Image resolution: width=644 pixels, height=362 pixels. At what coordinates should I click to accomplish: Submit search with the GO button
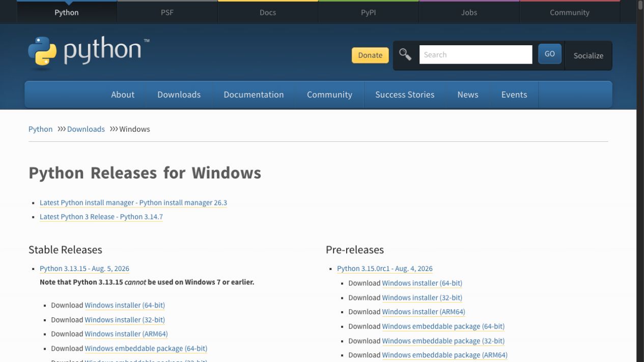click(x=550, y=54)
